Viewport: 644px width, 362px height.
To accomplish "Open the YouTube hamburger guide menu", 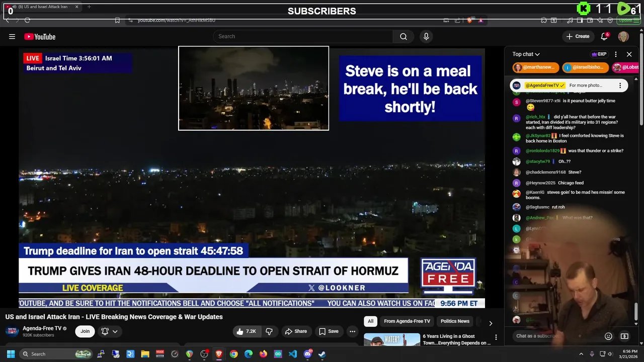I will click(12, 36).
